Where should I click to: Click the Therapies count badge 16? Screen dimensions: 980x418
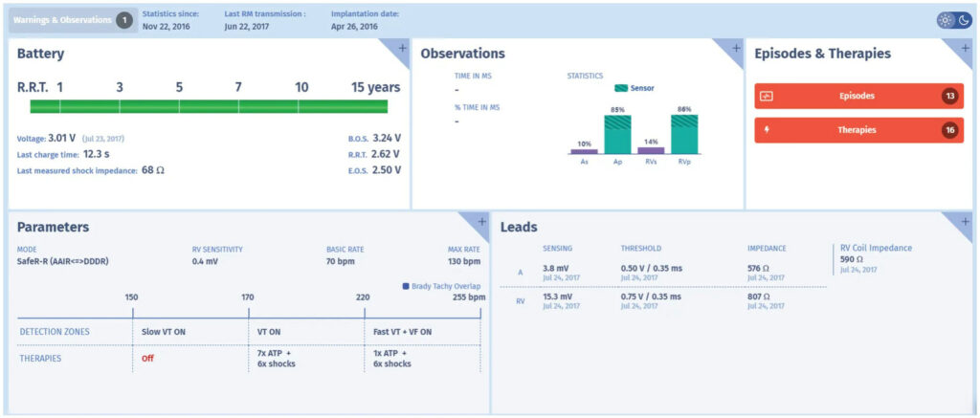pos(950,130)
